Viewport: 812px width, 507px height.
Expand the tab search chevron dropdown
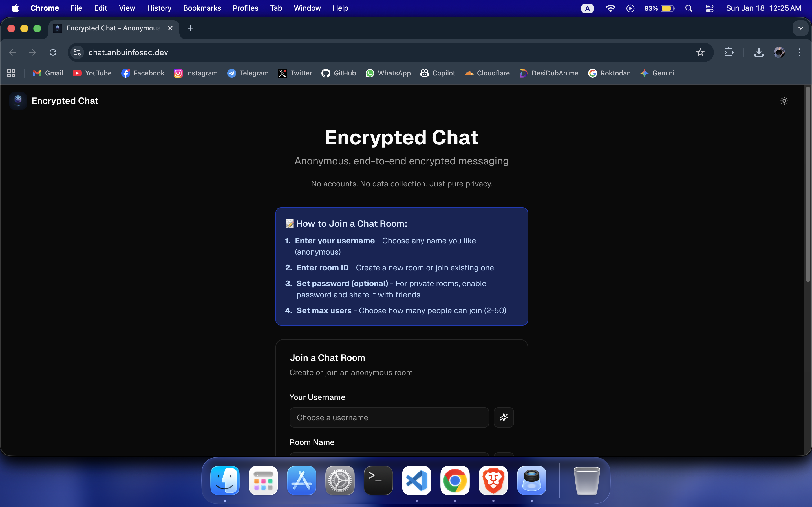coord(800,28)
